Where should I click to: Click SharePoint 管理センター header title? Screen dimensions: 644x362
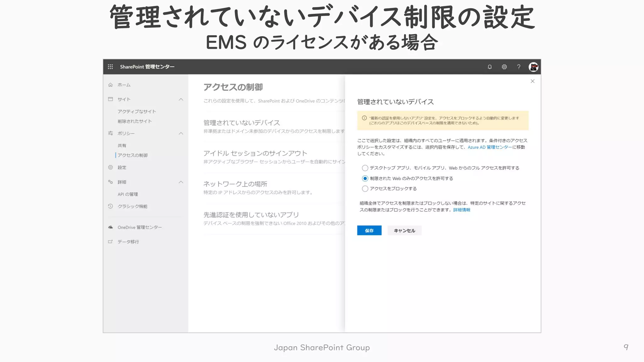147,67
